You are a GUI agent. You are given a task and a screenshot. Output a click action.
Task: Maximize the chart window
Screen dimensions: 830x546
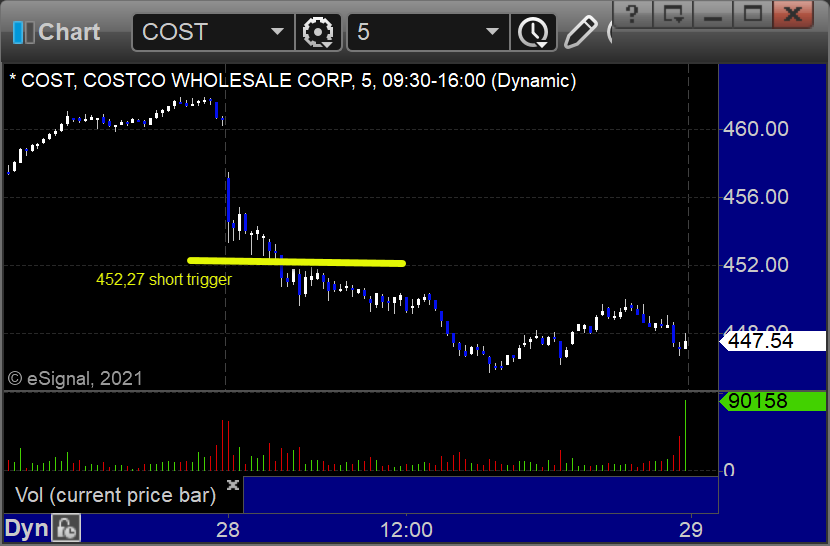[x=753, y=13]
